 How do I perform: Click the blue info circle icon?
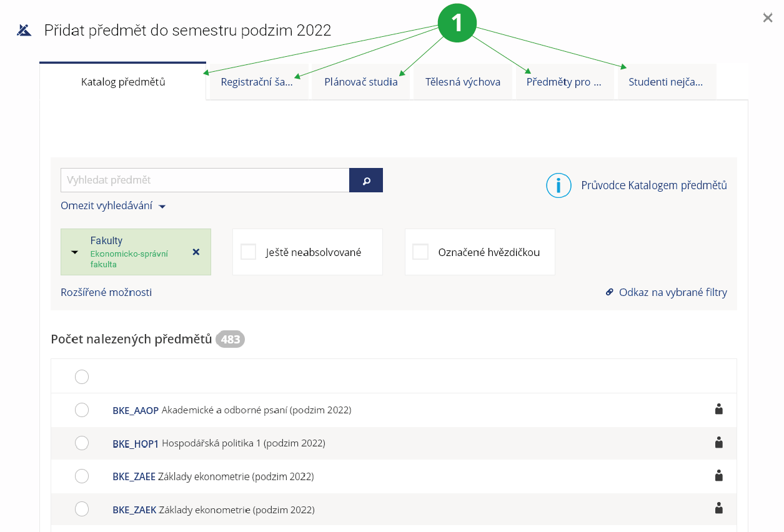558,185
